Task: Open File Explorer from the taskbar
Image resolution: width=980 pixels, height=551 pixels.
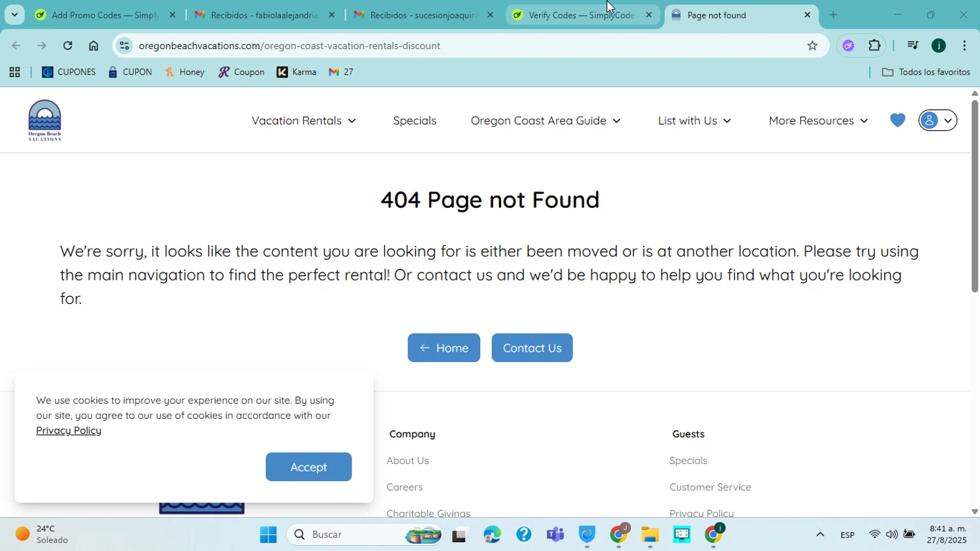Action: 650,535
